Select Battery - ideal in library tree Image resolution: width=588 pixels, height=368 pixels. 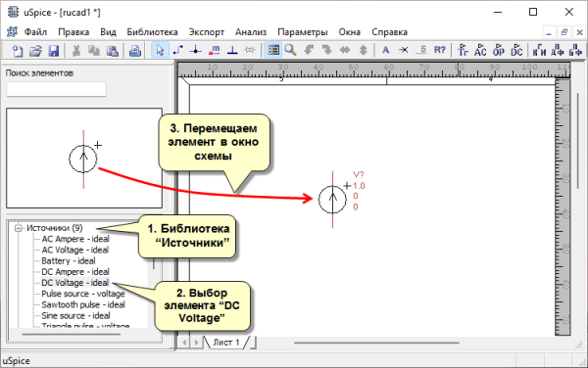(x=69, y=260)
